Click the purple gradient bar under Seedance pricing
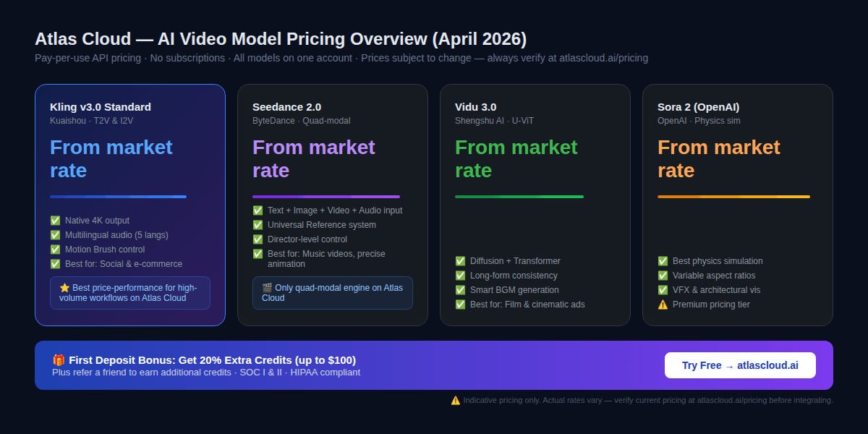Viewport: 868px width, 434px height. 325,196
